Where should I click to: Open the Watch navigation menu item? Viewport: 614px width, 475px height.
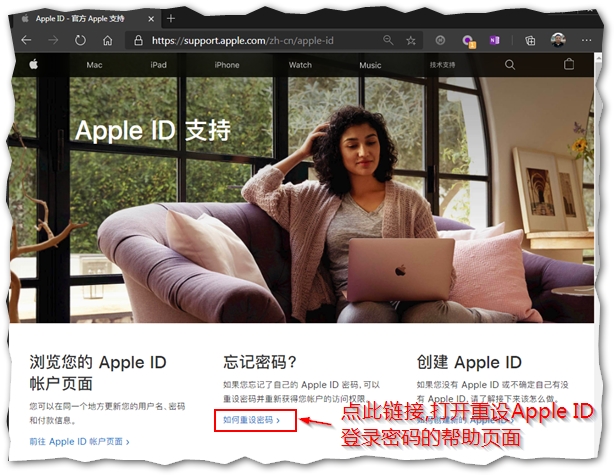300,65
